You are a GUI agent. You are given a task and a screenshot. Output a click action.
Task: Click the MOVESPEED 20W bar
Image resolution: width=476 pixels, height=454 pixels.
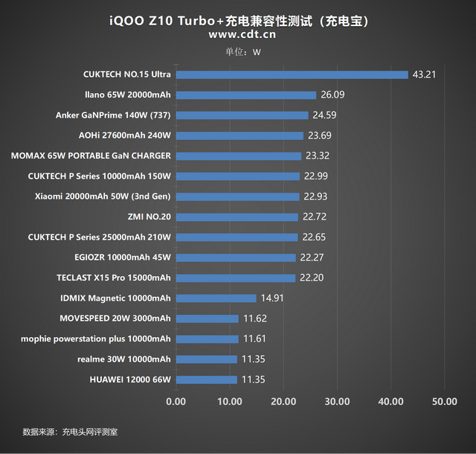click(208, 319)
